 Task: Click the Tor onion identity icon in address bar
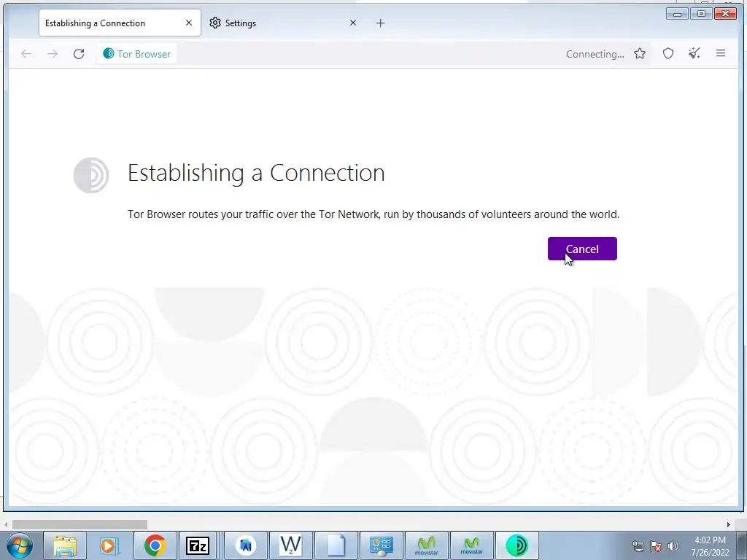coord(109,53)
